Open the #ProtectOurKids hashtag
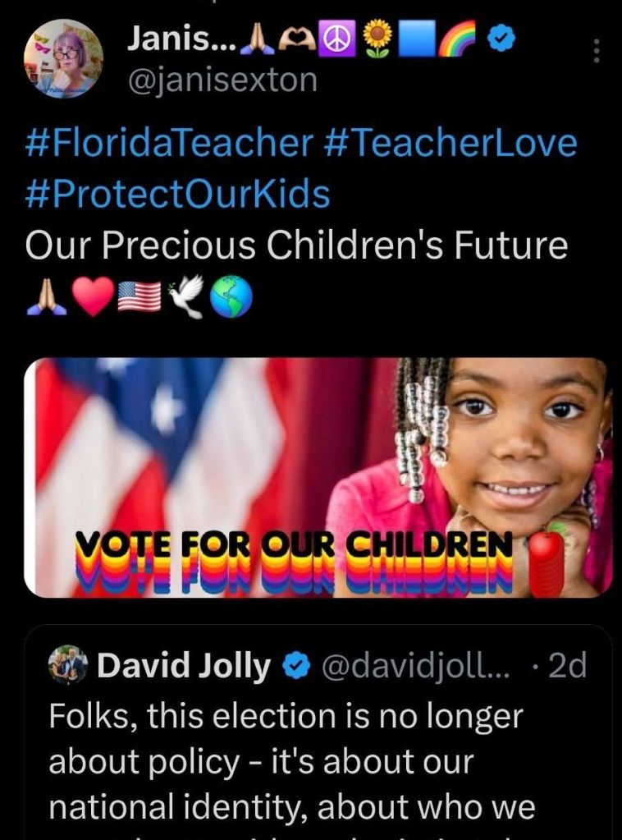The width and height of the screenshot is (622, 840). click(178, 194)
